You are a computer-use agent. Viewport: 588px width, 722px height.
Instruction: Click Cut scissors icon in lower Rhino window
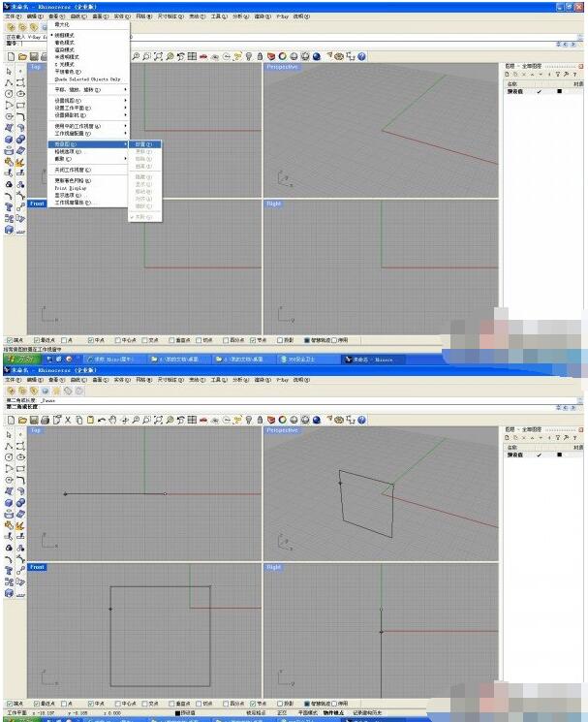pos(68,420)
